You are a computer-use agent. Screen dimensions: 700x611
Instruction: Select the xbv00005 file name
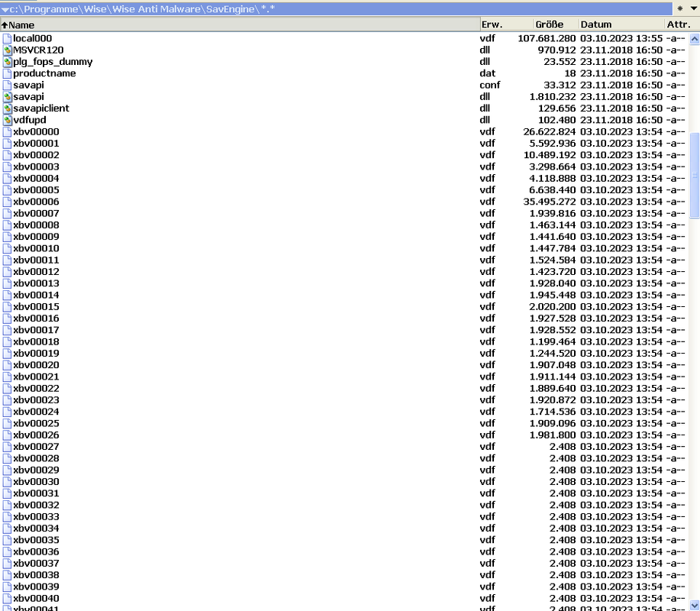pyautogui.click(x=36, y=190)
